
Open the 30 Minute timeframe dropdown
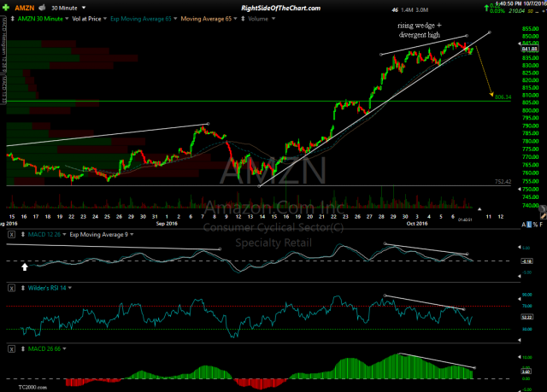click(x=84, y=8)
